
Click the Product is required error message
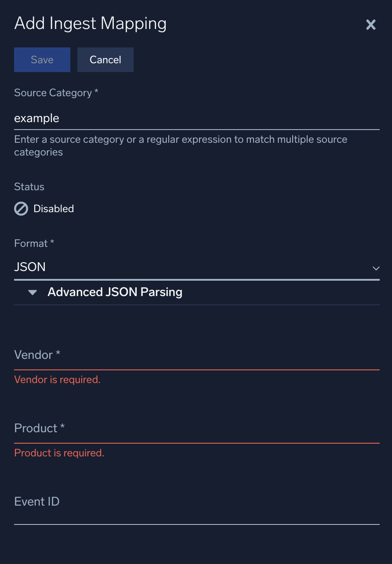click(59, 453)
